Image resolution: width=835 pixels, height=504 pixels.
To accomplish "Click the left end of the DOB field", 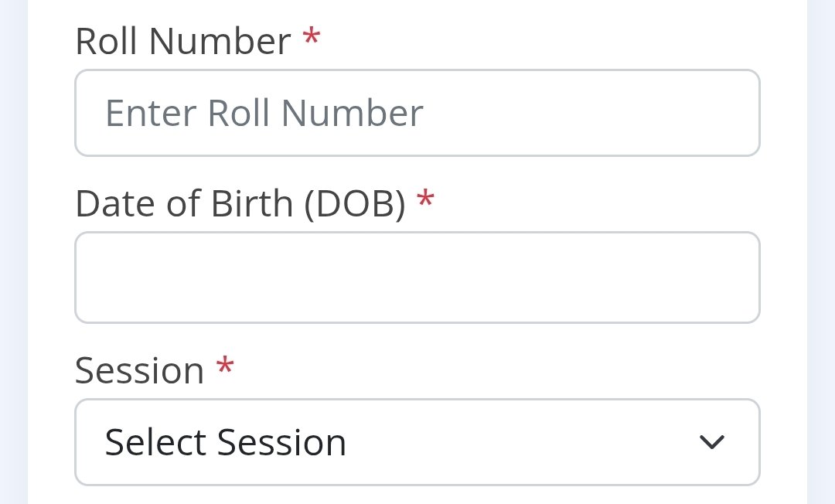I will pyautogui.click(x=101, y=278).
